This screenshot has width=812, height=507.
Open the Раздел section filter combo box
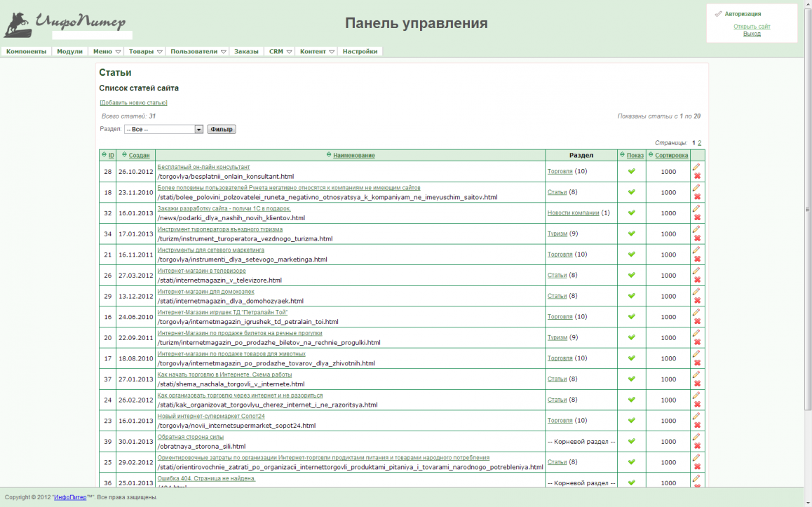pyautogui.click(x=163, y=130)
